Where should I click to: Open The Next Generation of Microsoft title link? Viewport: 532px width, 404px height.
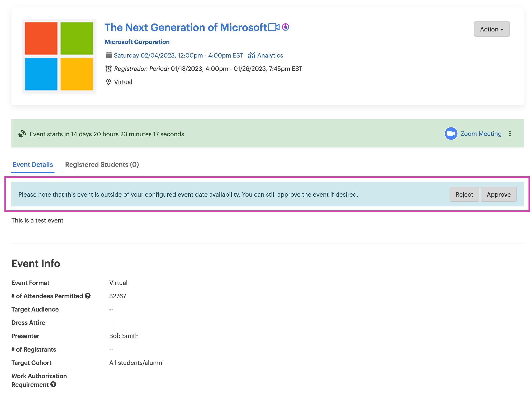[x=185, y=27]
